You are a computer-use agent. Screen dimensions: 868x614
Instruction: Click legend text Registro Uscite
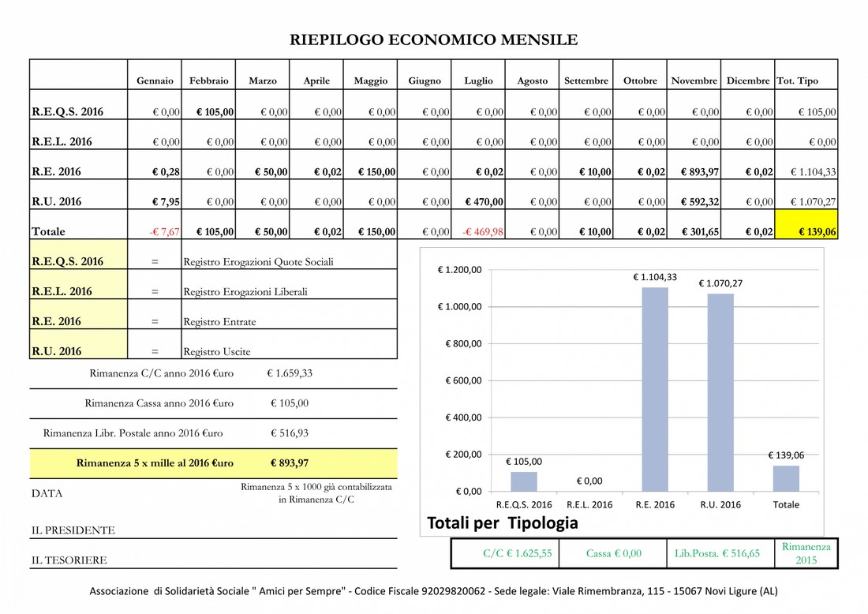click(216, 351)
